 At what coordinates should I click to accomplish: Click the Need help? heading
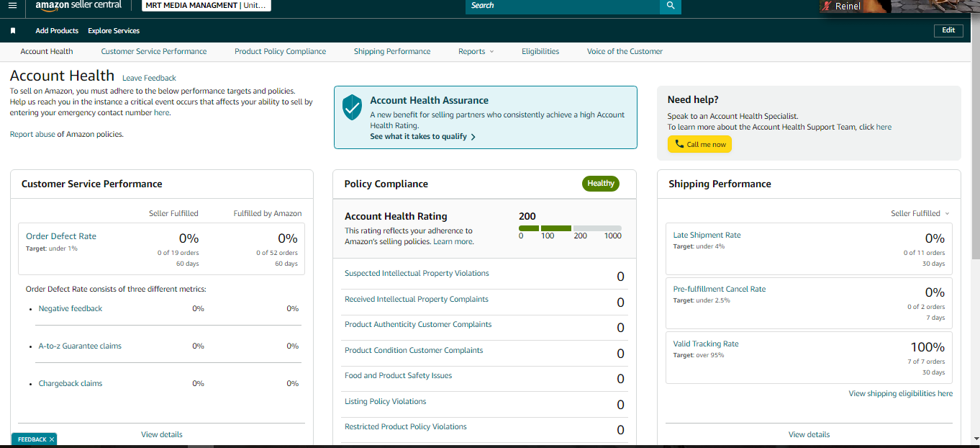point(693,100)
